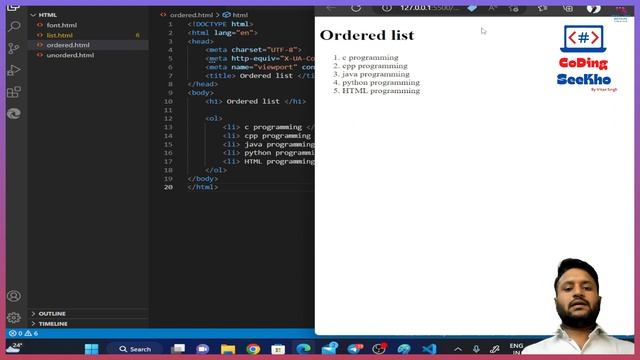The image size is (640, 360).
Task: Click the 'c programming' list item in browser
Action: 370,58
